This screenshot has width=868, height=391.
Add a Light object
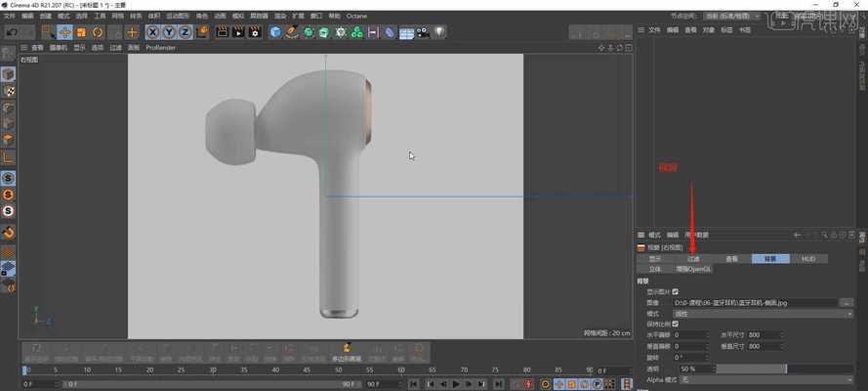(x=439, y=32)
